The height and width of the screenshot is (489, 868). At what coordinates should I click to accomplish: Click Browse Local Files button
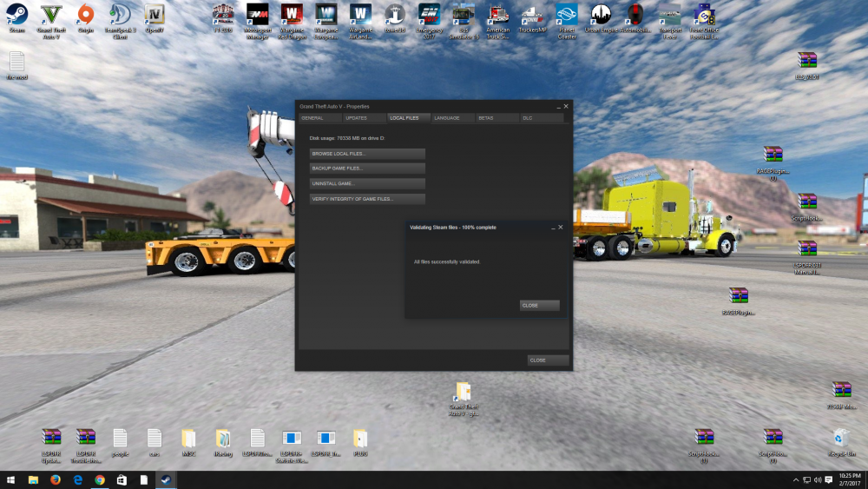tap(367, 154)
